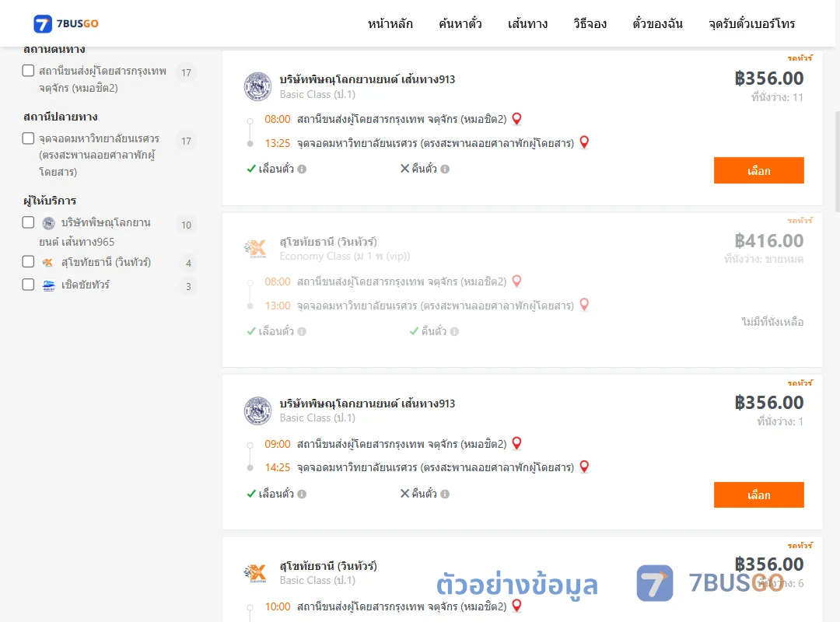
Task: Click the ที่นั่งว่าง: 1 text
Action: pos(780,421)
